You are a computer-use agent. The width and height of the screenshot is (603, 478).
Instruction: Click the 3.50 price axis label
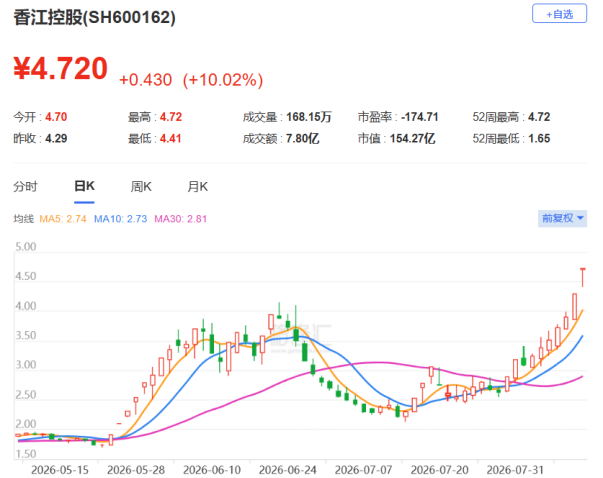pos(25,335)
